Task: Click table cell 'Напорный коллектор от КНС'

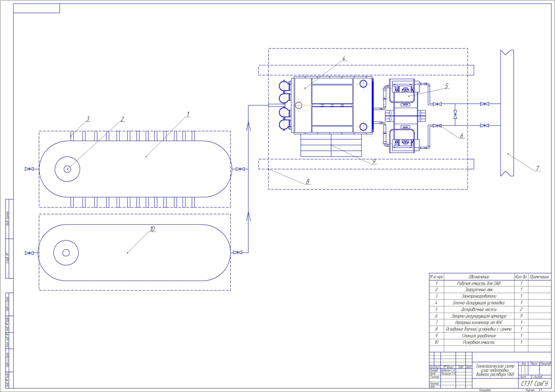Action: click(x=479, y=323)
